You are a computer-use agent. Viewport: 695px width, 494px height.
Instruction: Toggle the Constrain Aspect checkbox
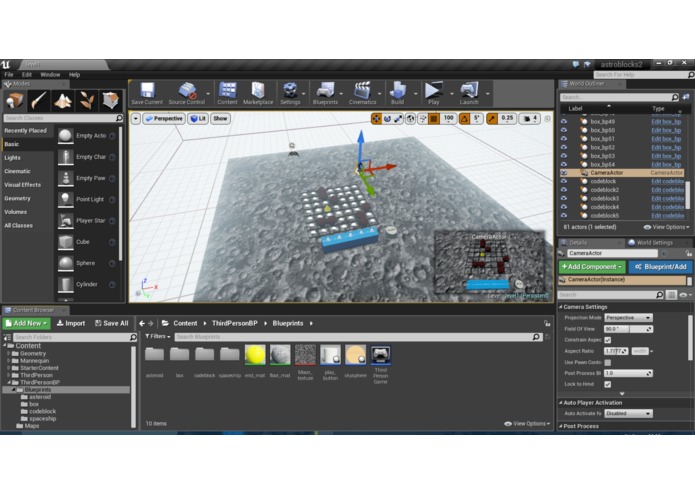[608, 340]
